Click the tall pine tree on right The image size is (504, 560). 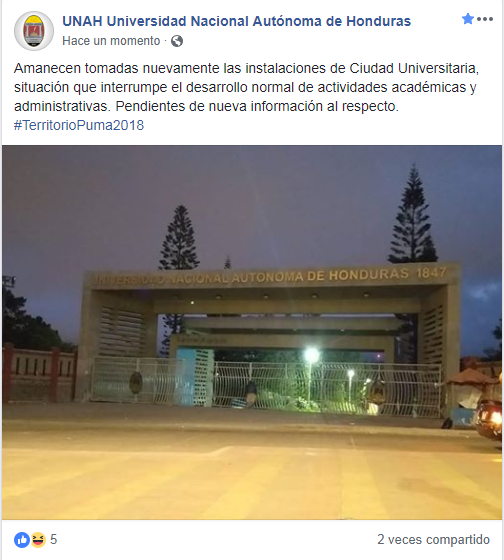(x=413, y=215)
